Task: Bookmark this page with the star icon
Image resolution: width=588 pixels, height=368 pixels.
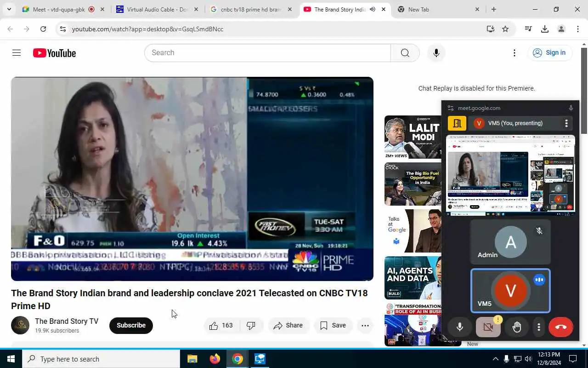Action: (x=505, y=29)
